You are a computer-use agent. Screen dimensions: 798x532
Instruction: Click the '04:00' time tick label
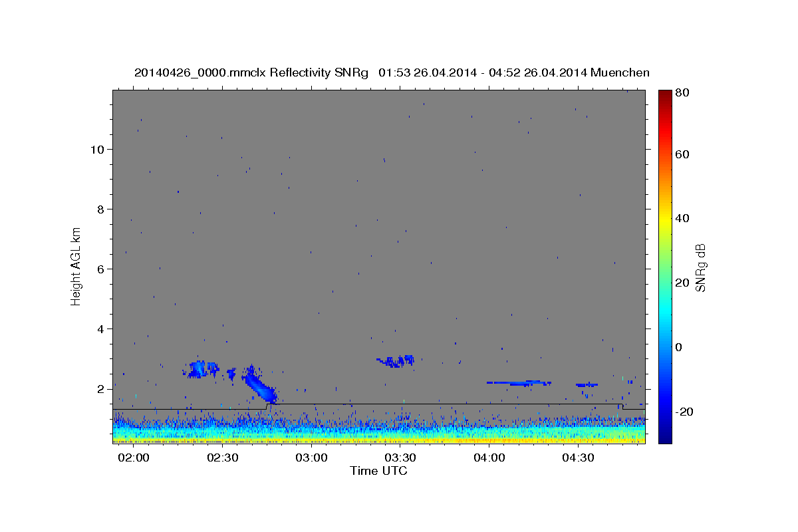pyautogui.click(x=489, y=458)
